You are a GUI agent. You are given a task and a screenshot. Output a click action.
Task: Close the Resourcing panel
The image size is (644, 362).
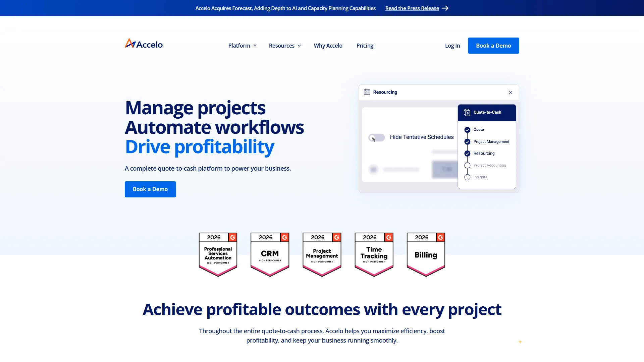[x=511, y=93]
